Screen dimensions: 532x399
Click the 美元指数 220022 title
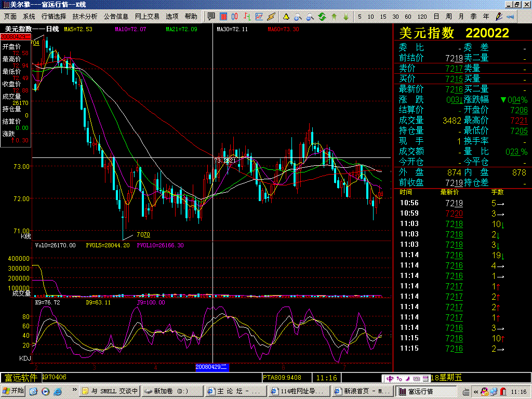click(x=454, y=33)
